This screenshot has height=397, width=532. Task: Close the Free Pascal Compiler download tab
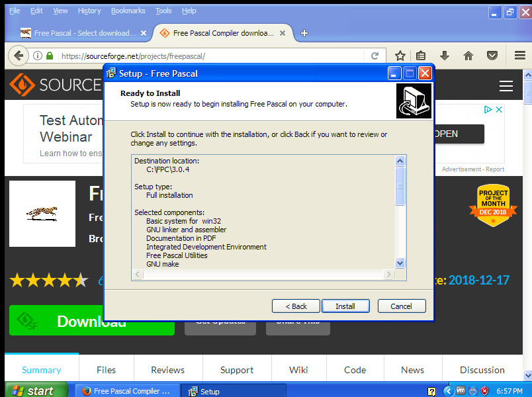(x=283, y=33)
